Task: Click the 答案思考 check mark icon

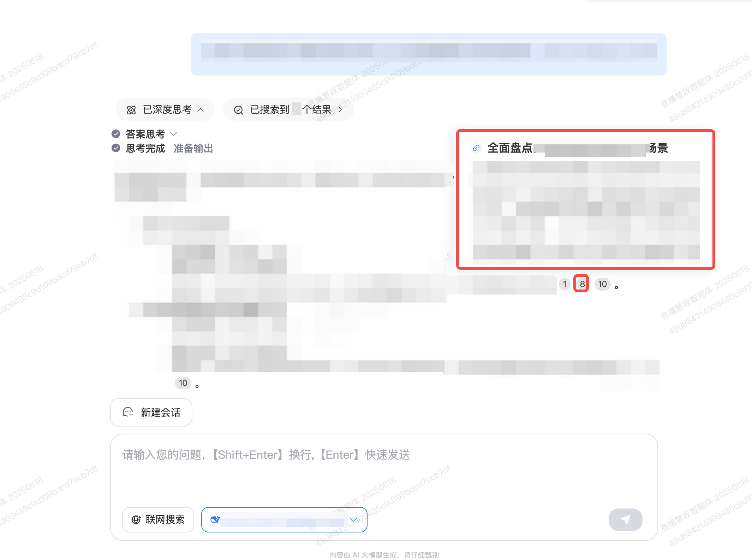Action: (x=116, y=134)
